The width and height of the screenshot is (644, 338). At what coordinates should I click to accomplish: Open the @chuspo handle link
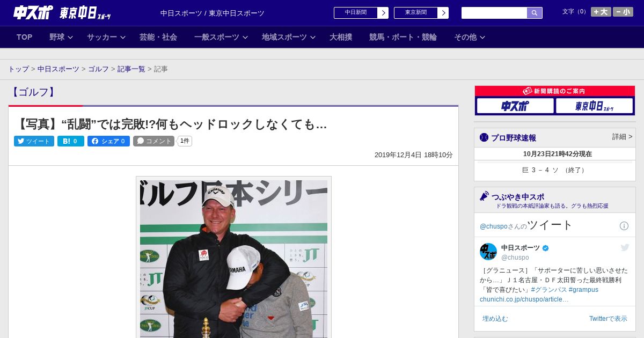[515, 258]
